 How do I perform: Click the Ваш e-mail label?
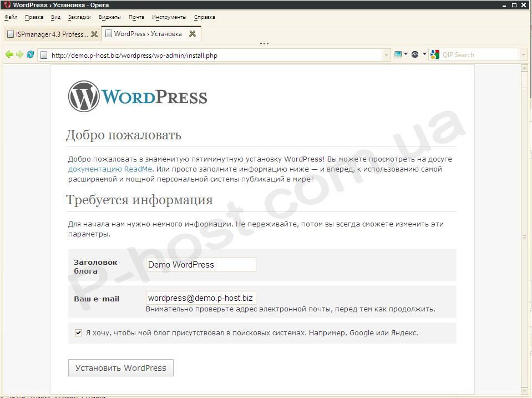97,299
